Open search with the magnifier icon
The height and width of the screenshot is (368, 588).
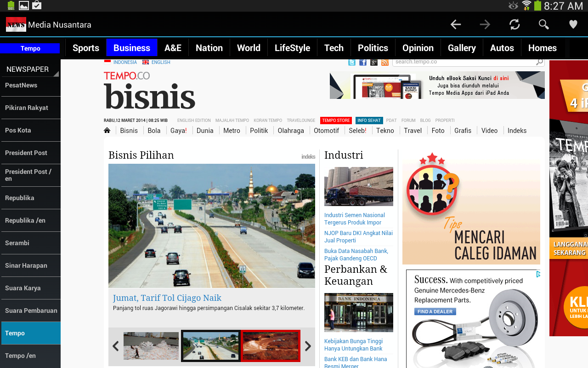tap(544, 24)
